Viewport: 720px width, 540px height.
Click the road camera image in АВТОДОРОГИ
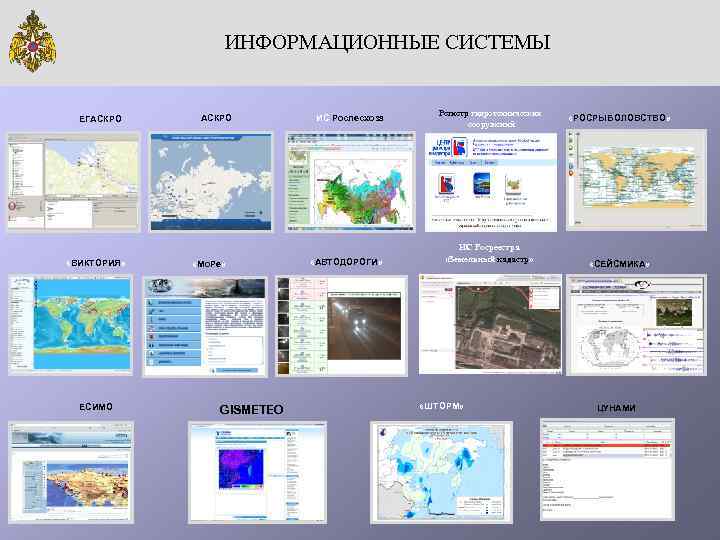pyautogui.click(x=364, y=326)
